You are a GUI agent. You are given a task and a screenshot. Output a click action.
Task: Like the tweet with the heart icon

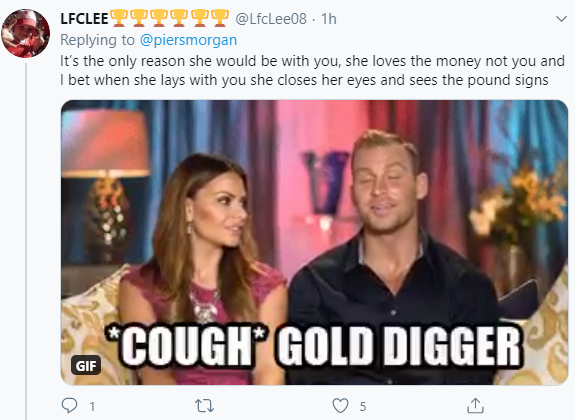click(340, 406)
